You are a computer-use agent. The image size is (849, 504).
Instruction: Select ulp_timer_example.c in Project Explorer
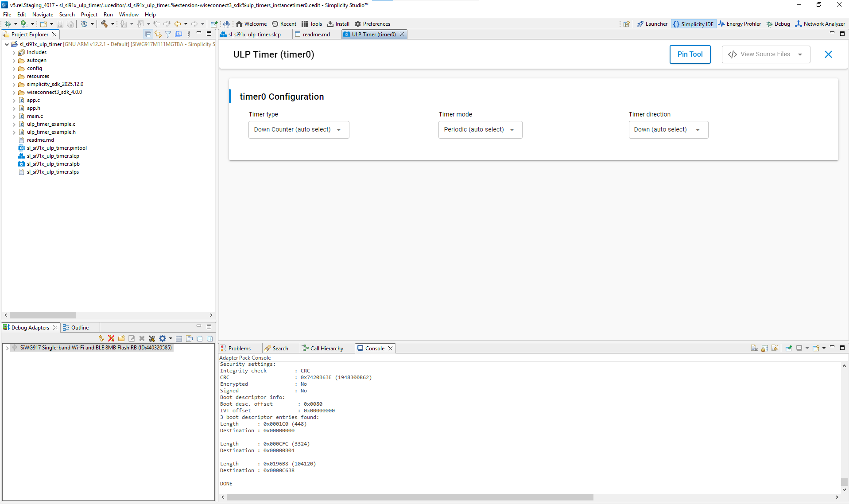(x=51, y=124)
